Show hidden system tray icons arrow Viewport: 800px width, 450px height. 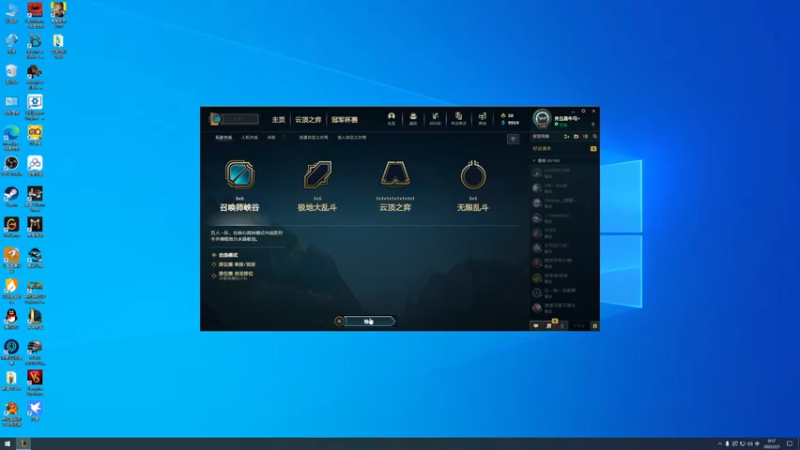coord(719,444)
